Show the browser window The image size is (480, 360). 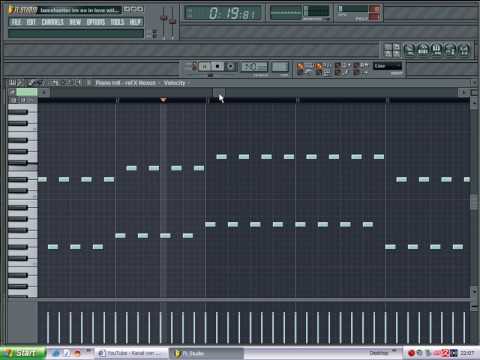(x=450, y=50)
